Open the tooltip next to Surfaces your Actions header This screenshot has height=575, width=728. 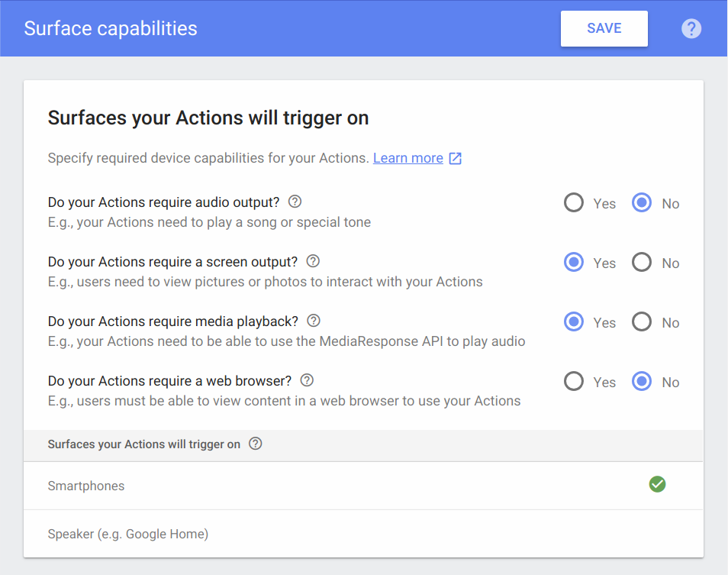point(256,443)
